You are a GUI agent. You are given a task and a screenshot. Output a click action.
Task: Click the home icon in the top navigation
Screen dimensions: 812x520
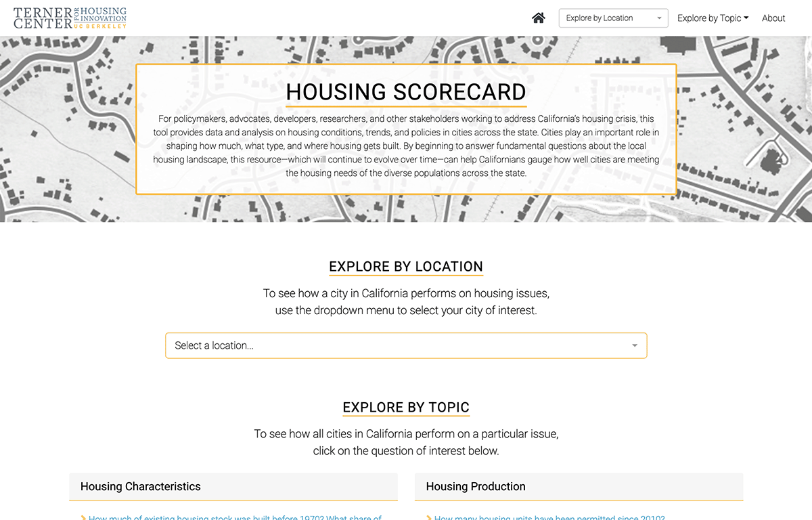[x=538, y=18]
